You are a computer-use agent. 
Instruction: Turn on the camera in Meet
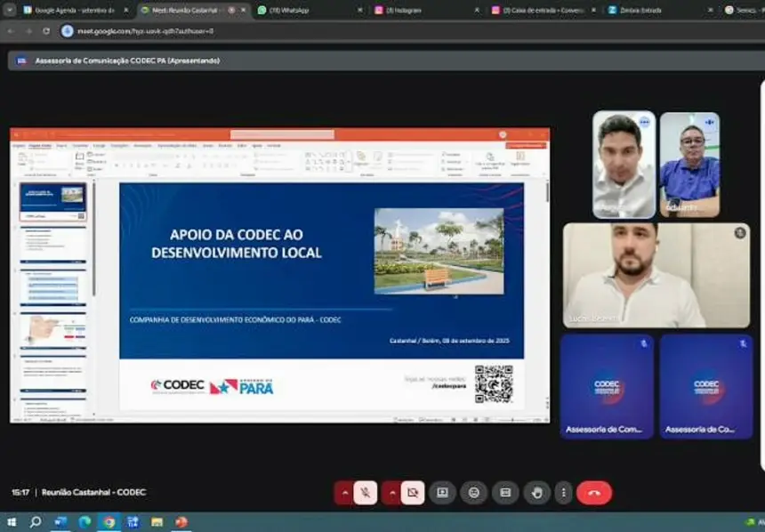pyautogui.click(x=412, y=493)
